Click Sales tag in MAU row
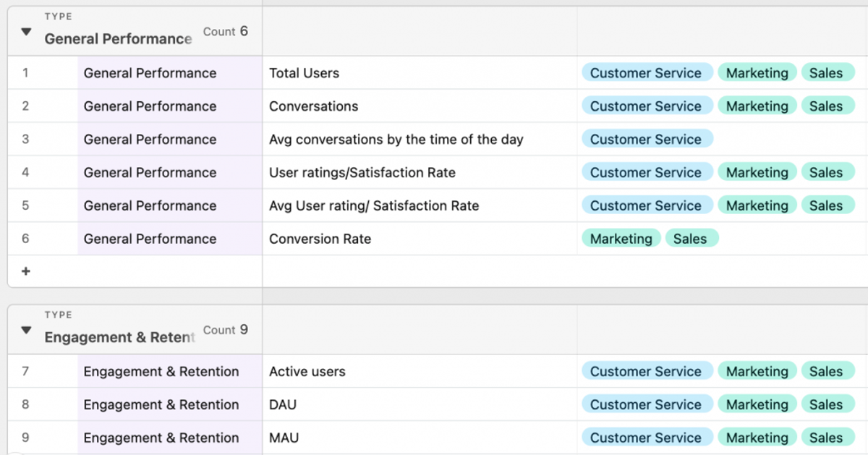 (827, 438)
